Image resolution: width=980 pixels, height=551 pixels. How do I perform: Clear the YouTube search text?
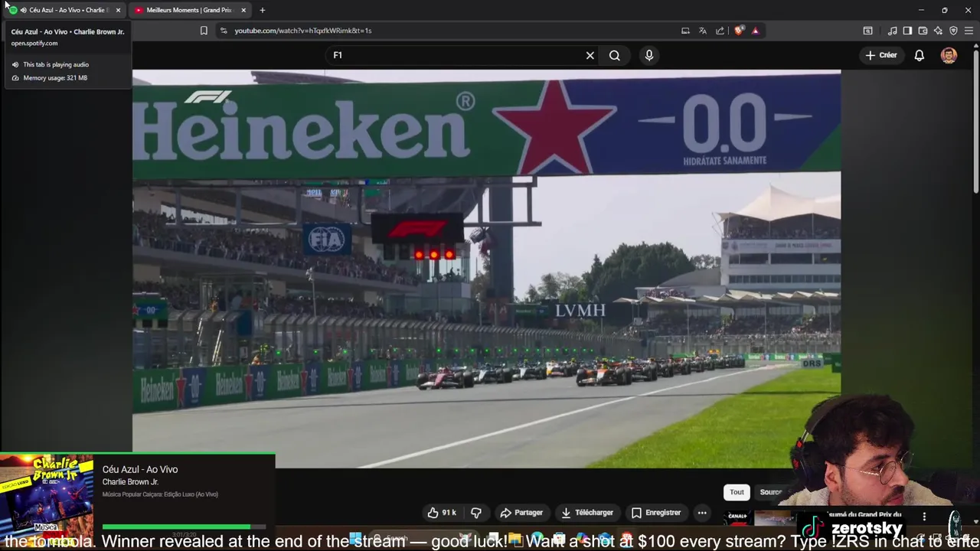[x=590, y=55]
